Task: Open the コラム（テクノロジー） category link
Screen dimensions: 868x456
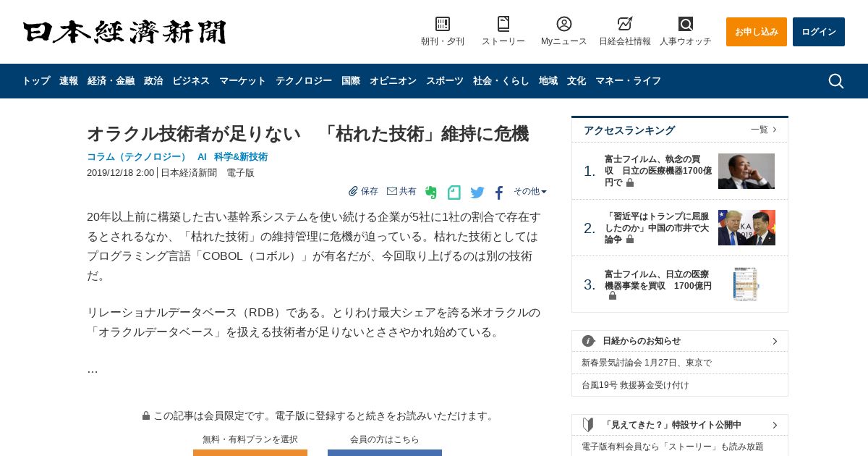Action: tap(137, 156)
